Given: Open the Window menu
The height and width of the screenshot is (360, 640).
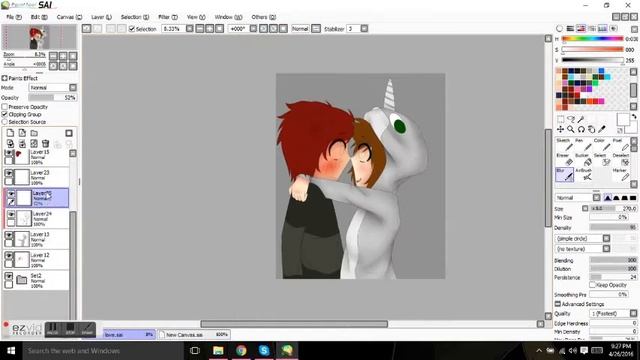Looking at the screenshot, I should pyautogui.click(x=228, y=17).
